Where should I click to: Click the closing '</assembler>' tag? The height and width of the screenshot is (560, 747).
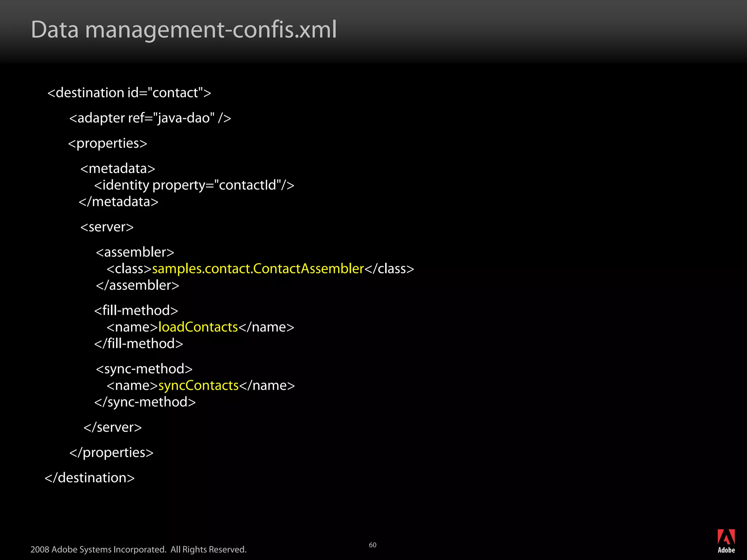[138, 285]
